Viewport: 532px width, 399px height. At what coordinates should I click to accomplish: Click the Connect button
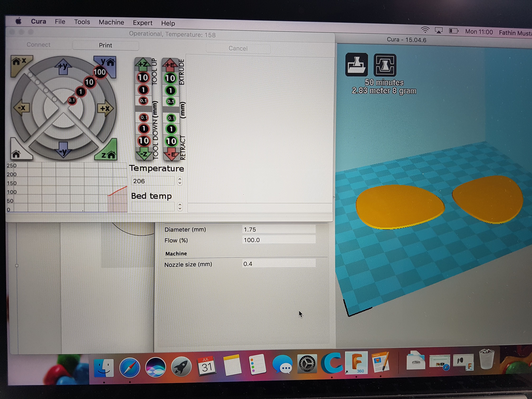click(x=39, y=45)
